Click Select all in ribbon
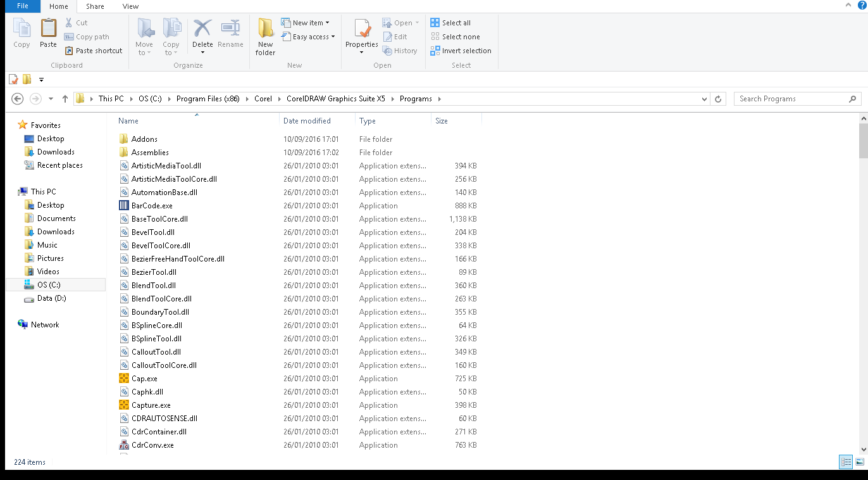 450,23
